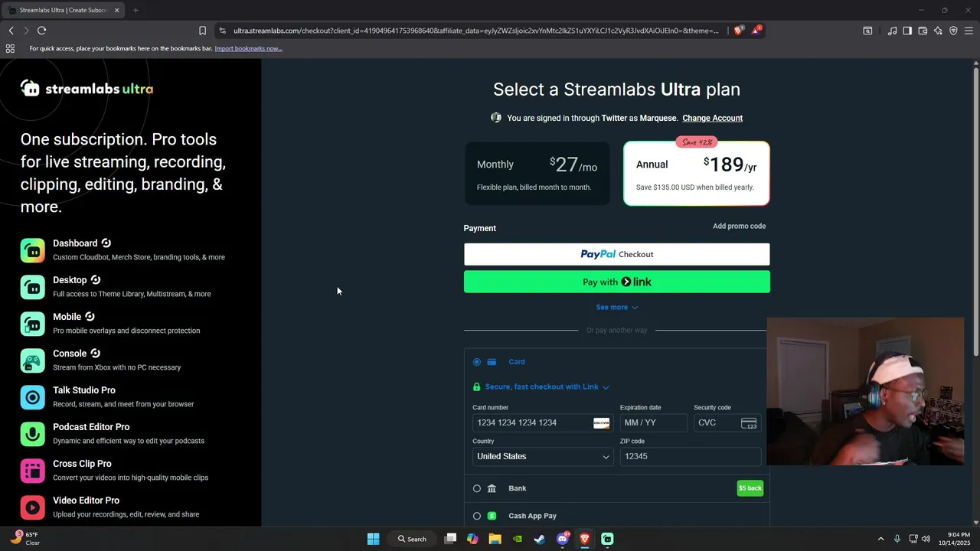The width and height of the screenshot is (980, 551).
Task: Click the Streamlabs Ultra logo
Action: [87, 89]
